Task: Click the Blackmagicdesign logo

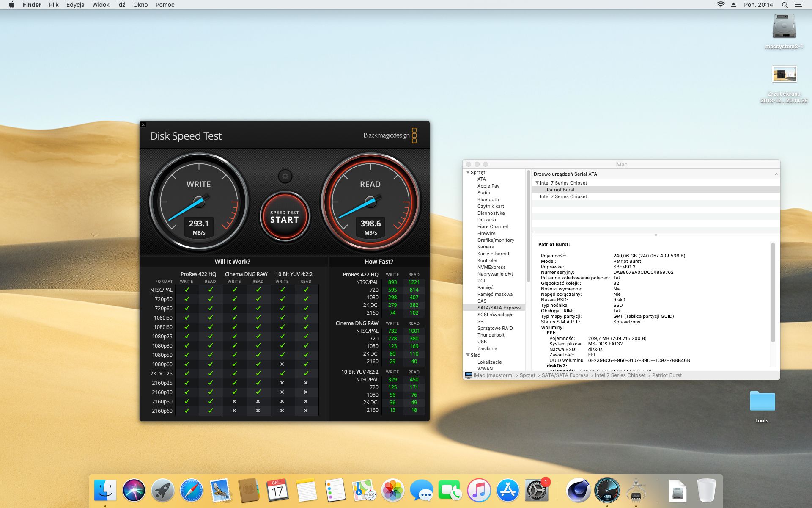Action: click(390, 135)
